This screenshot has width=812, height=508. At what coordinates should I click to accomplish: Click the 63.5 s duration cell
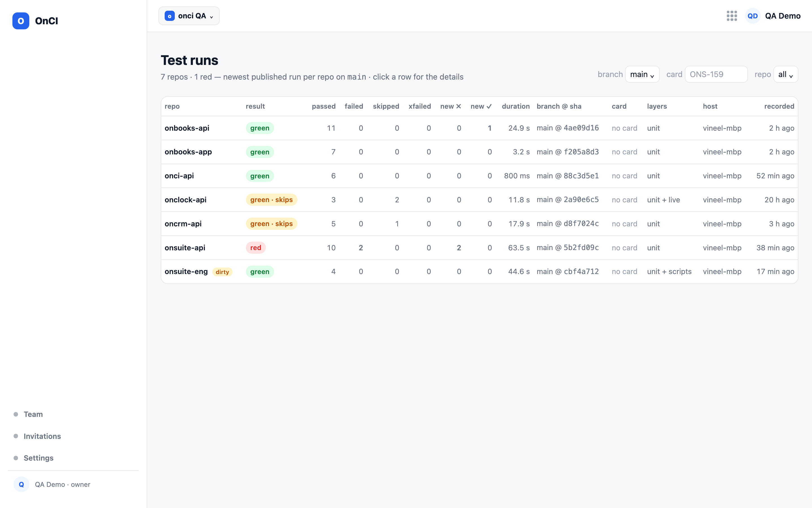(x=519, y=248)
